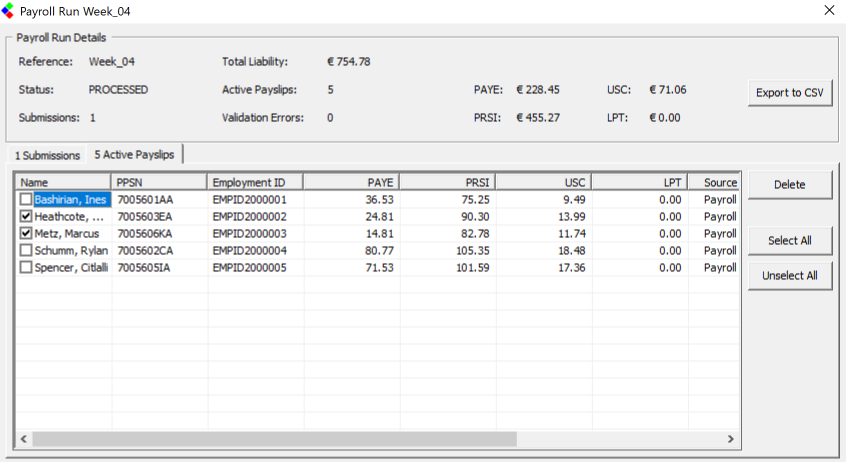The width and height of the screenshot is (846, 462).
Task: Sort by the Name column header
Action: [62, 182]
